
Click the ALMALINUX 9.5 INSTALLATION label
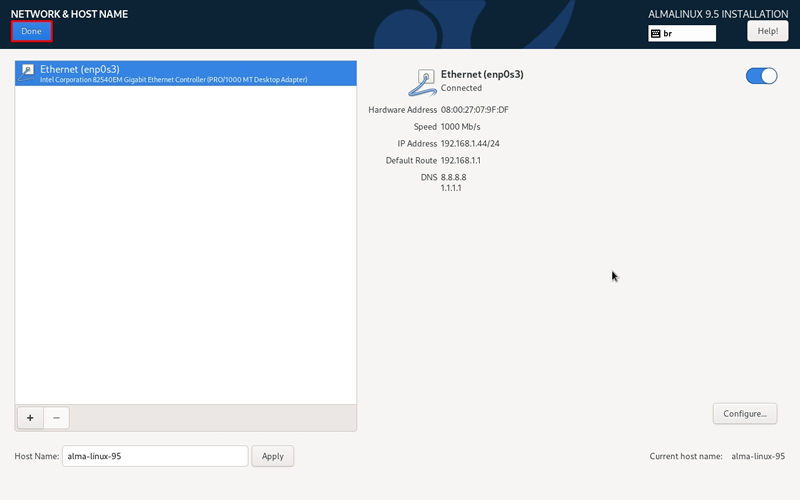718,14
